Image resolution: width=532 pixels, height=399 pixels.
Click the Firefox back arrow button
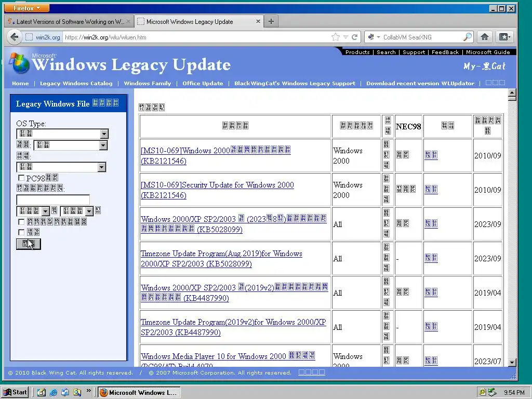pyautogui.click(x=14, y=37)
